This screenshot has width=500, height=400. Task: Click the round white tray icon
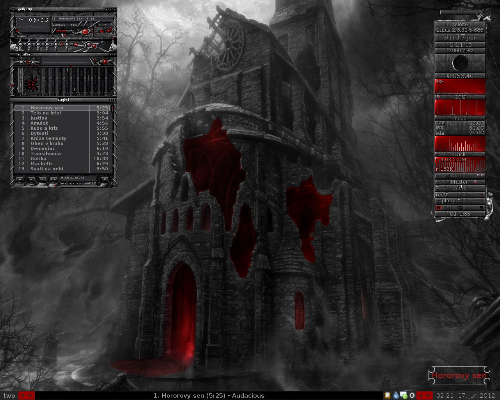coord(412,396)
